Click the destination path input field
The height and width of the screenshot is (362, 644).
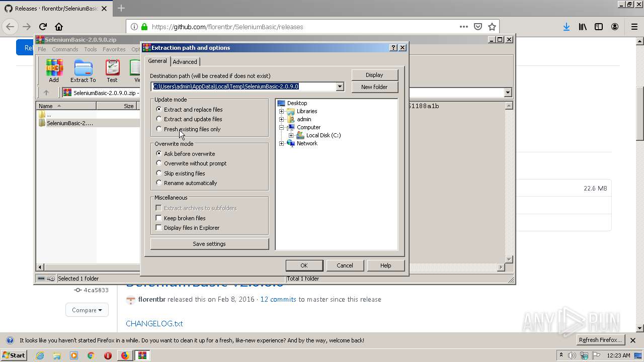[x=244, y=86]
